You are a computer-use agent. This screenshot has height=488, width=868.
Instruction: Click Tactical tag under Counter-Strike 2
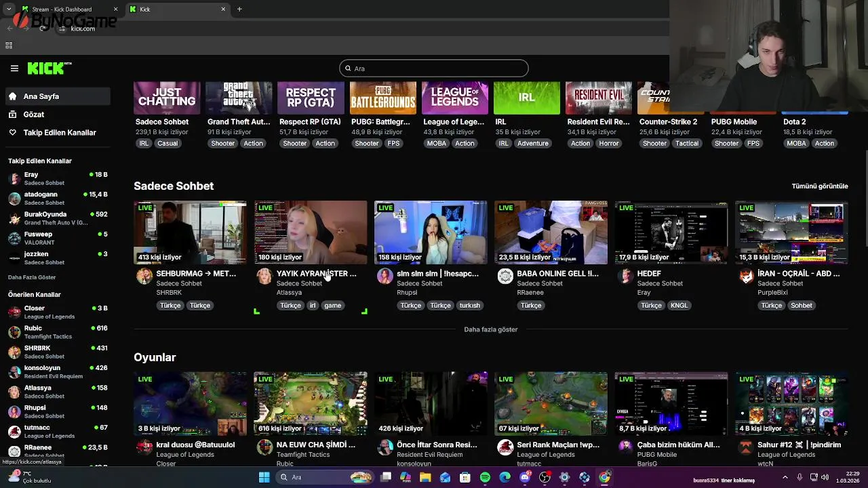(x=687, y=144)
